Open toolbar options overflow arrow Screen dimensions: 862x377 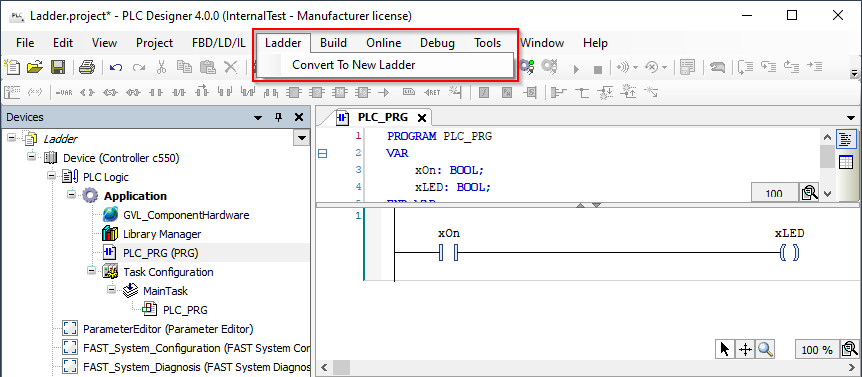click(x=854, y=74)
